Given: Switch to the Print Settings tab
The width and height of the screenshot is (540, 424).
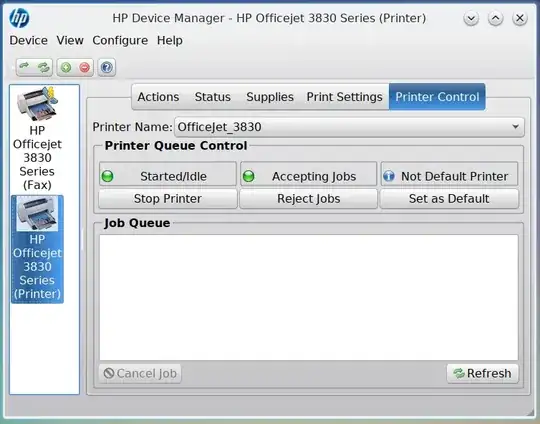Looking at the screenshot, I should (344, 97).
